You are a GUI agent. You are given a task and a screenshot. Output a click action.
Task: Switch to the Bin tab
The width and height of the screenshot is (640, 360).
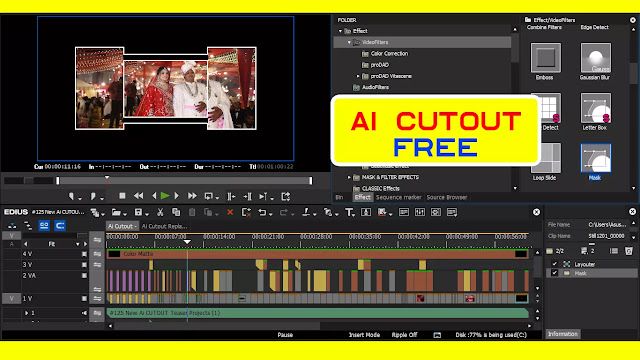[x=339, y=197]
